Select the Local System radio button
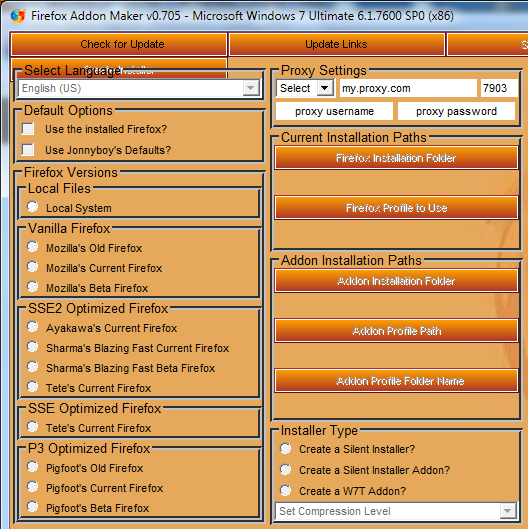This screenshot has width=528, height=529. [x=32, y=206]
